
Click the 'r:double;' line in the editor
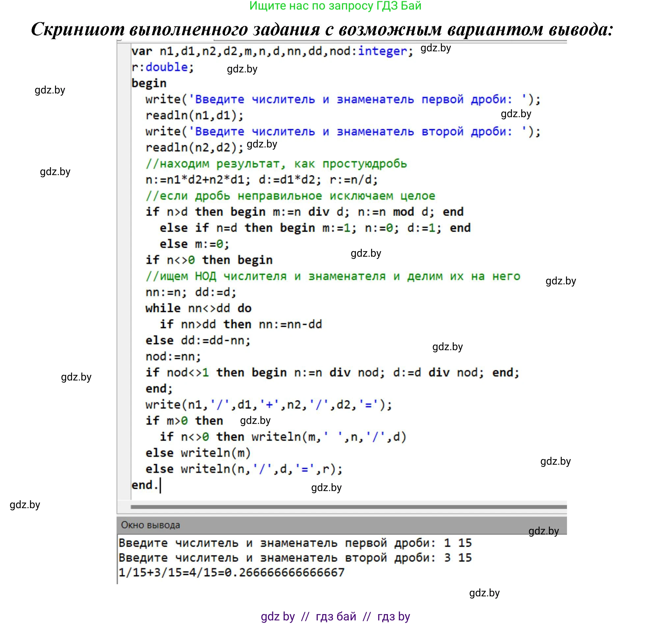(x=163, y=67)
